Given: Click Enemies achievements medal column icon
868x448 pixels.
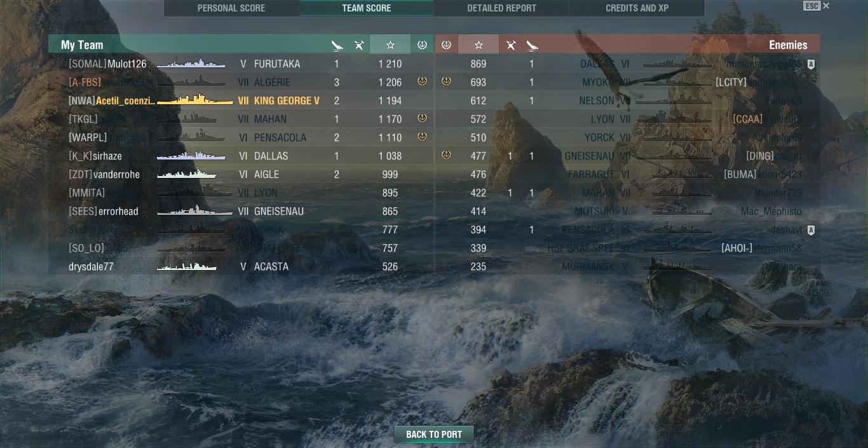Looking at the screenshot, I should (x=446, y=44).
